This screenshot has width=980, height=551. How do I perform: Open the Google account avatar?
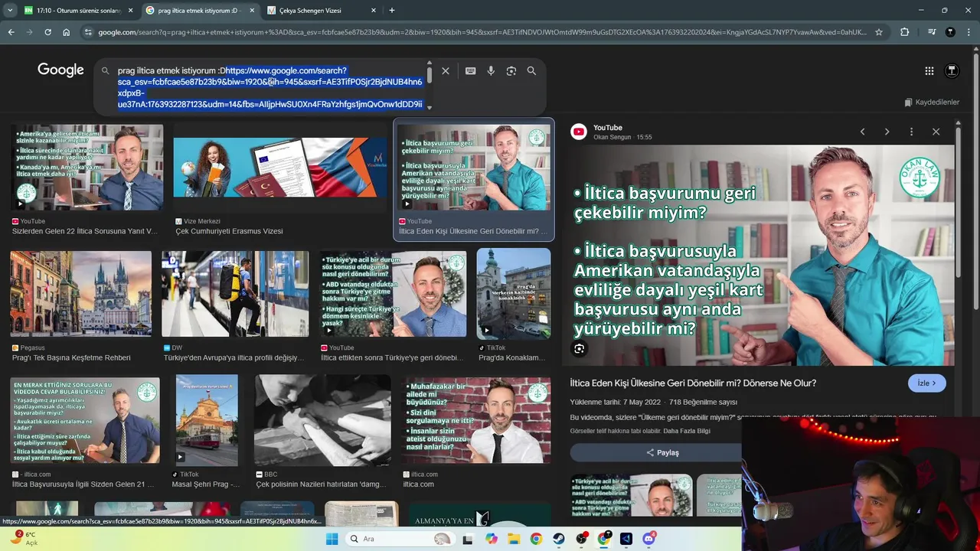pos(952,70)
